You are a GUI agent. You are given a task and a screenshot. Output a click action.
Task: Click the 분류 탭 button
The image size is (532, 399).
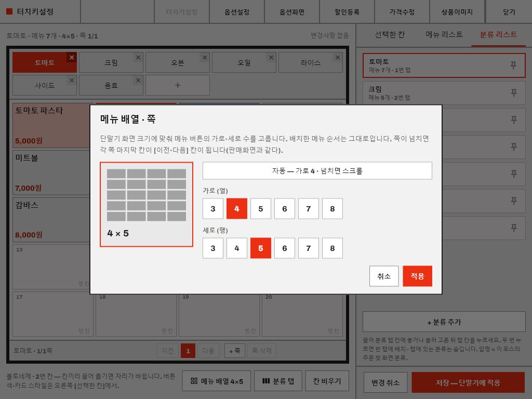[x=278, y=381]
